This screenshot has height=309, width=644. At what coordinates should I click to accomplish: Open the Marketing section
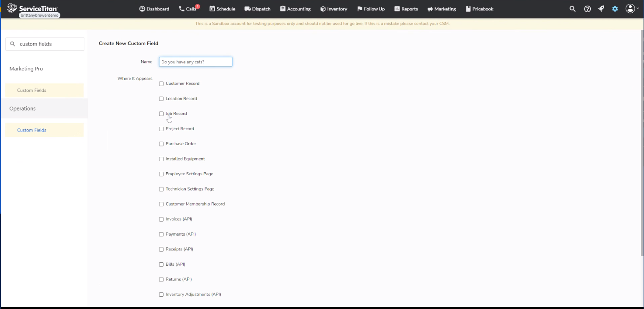(442, 9)
